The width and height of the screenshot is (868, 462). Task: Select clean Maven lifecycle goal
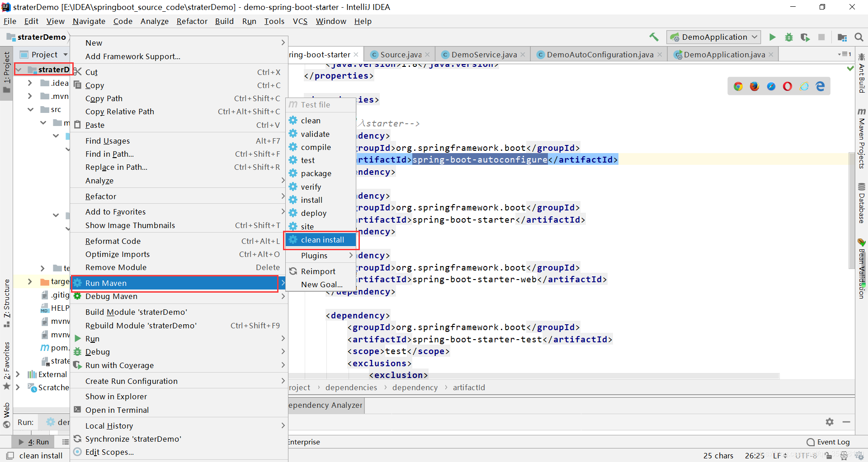click(x=321, y=121)
